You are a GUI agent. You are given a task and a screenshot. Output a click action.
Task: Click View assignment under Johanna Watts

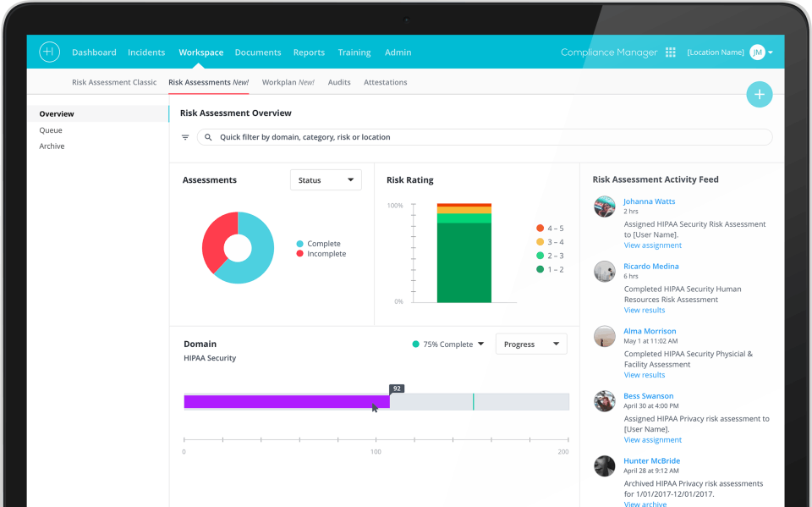coord(652,245)
